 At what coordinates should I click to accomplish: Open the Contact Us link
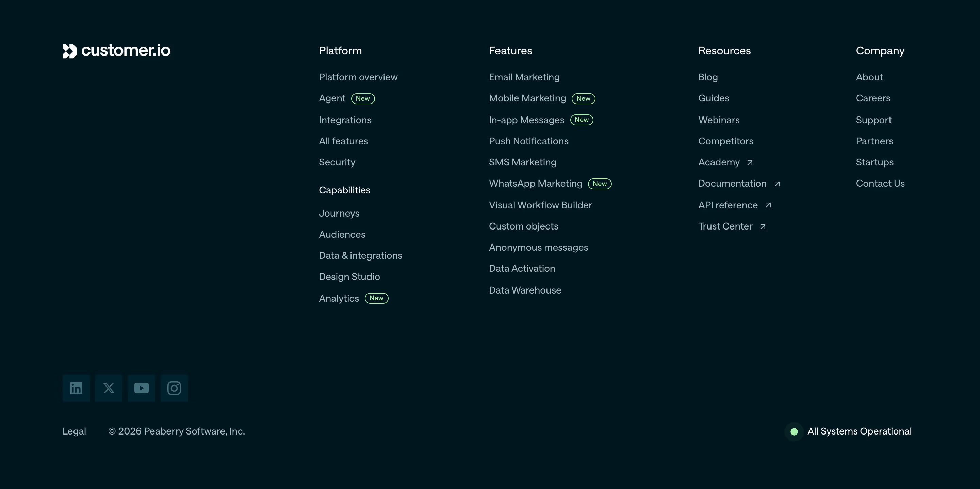click(880, 184)
